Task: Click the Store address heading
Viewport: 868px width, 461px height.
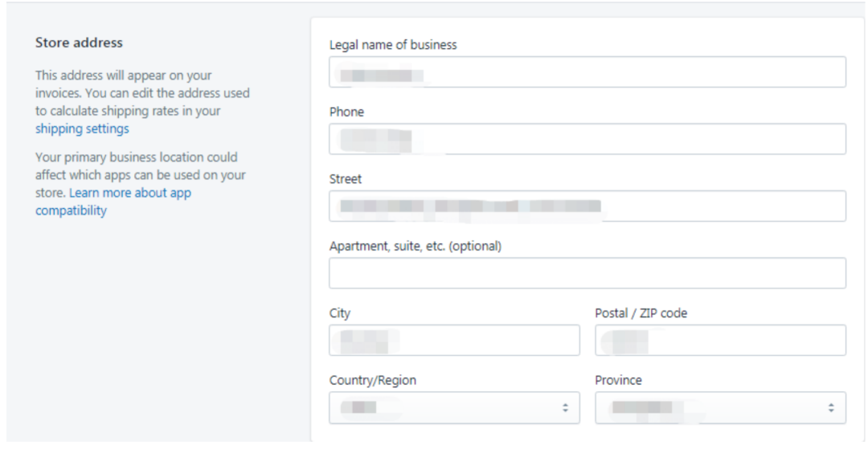Action: 79,43
